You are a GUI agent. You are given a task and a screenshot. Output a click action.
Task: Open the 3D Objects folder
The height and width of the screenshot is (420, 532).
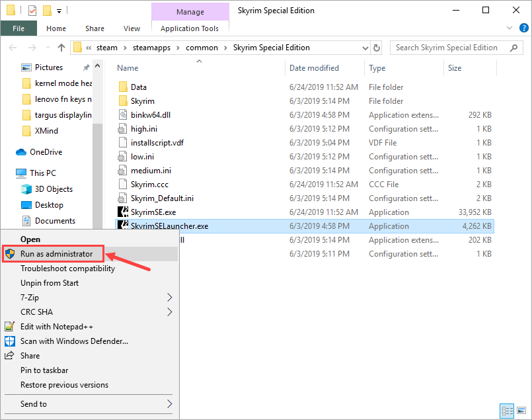pos(54,189)
